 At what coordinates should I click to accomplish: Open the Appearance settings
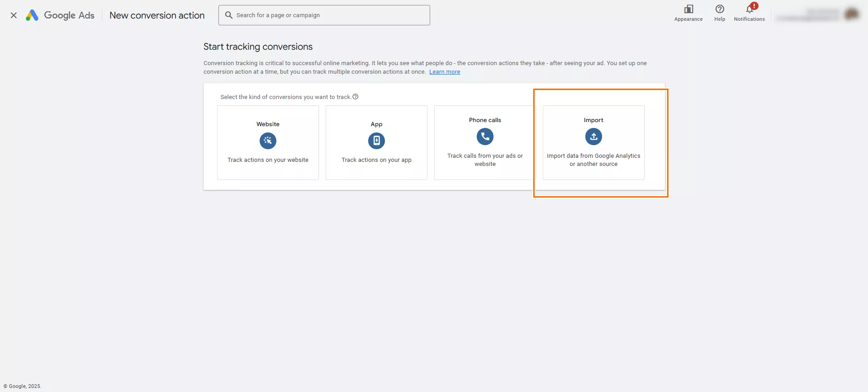688,13
